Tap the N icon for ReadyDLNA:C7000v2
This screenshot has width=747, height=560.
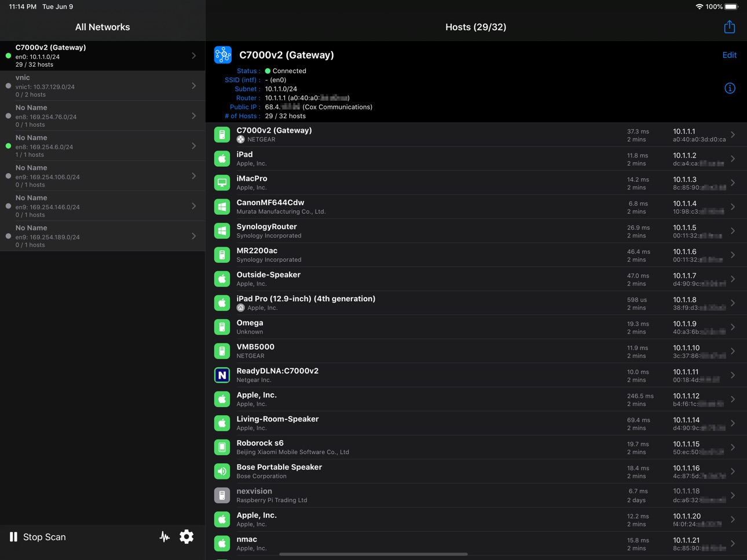tap(222, 375)
